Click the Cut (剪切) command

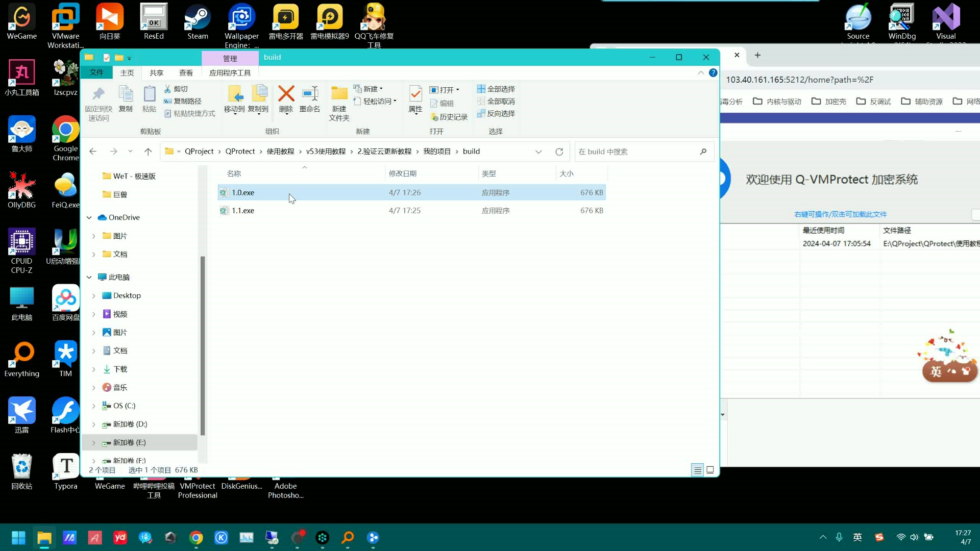[x=176, y=89]
